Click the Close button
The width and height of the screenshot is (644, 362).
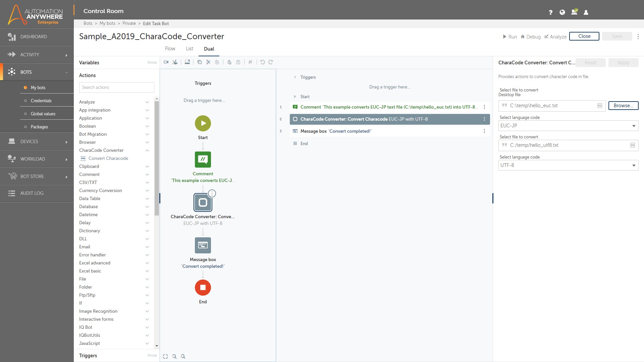click(584, 36)
